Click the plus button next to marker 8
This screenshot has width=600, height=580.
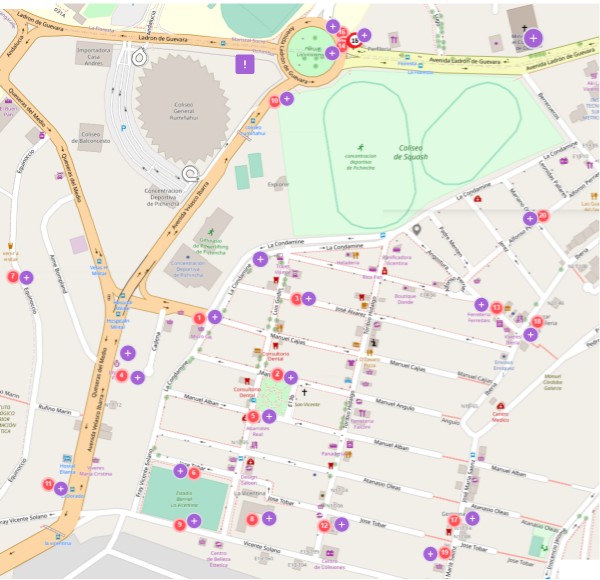coord(268,519)
